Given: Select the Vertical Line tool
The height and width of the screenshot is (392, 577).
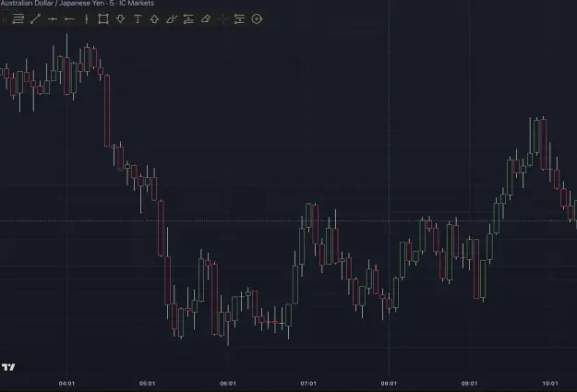Looking at the screenshot, I should [x=87, y=19].
